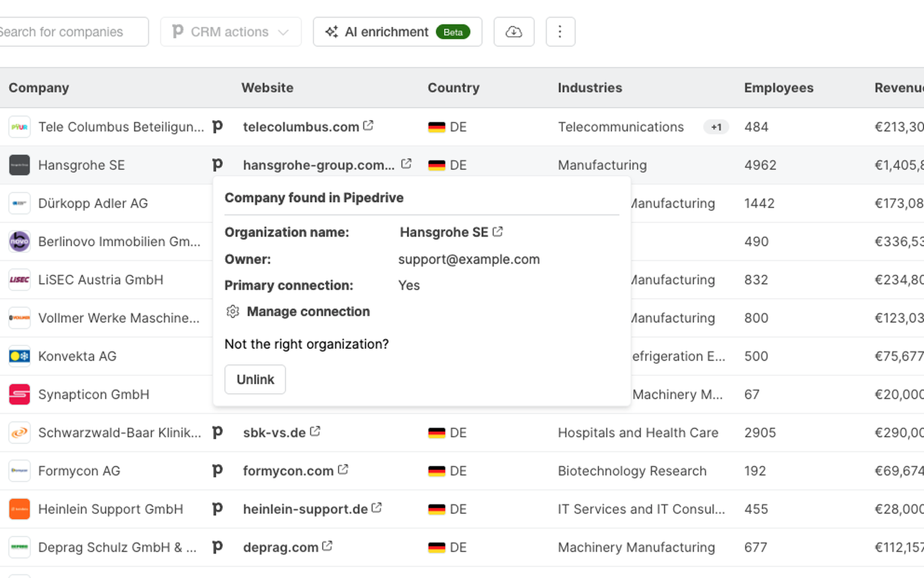The image size is (924, 578).
Task: Click Pipedrive icon for Schwarzwald-Baar Klinikum row
Action: pyautogui.click(x=217, y=432)
